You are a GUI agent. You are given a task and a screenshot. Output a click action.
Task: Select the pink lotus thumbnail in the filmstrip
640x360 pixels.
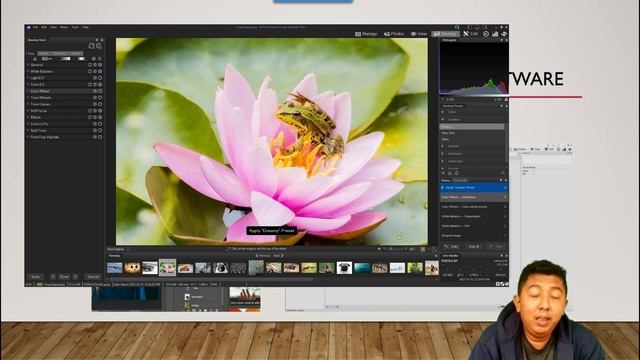(x=167, y=268)
